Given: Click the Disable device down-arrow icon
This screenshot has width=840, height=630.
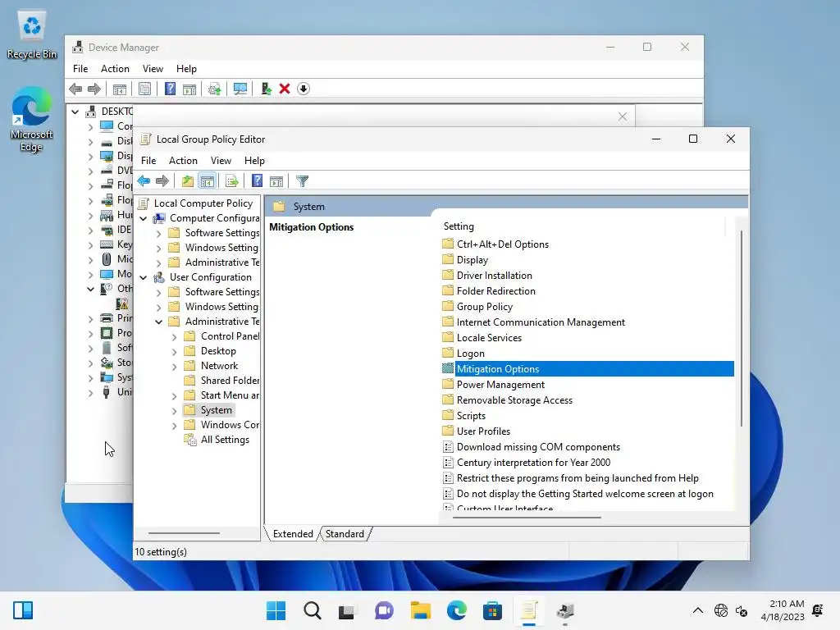Looking at the screenshot, I should (304, 89).
